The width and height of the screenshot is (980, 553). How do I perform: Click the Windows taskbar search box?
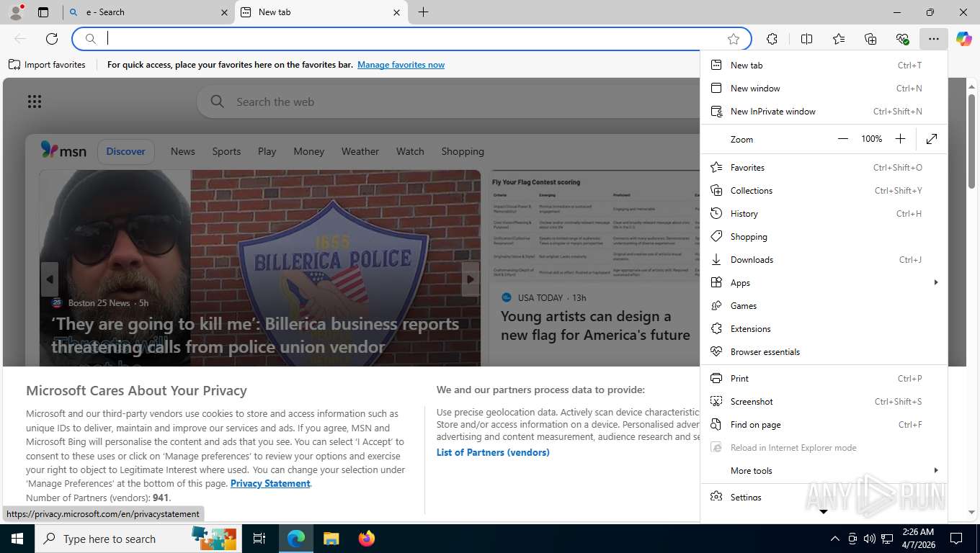[x=138, y=539]
